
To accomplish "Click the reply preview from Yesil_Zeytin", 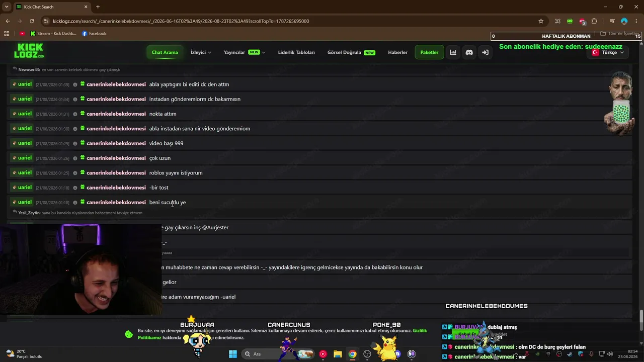I will (x=78, y=213).
